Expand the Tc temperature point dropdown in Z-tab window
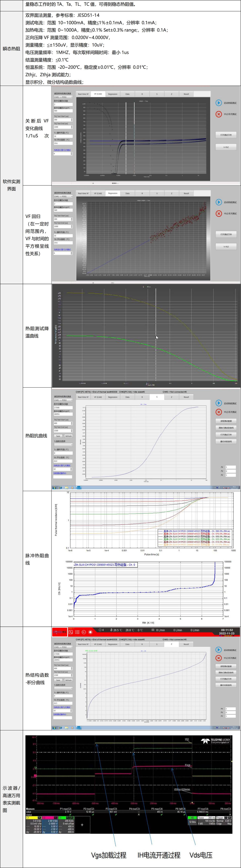The width and height of the screenshot is (241, 868). (63, 688)
